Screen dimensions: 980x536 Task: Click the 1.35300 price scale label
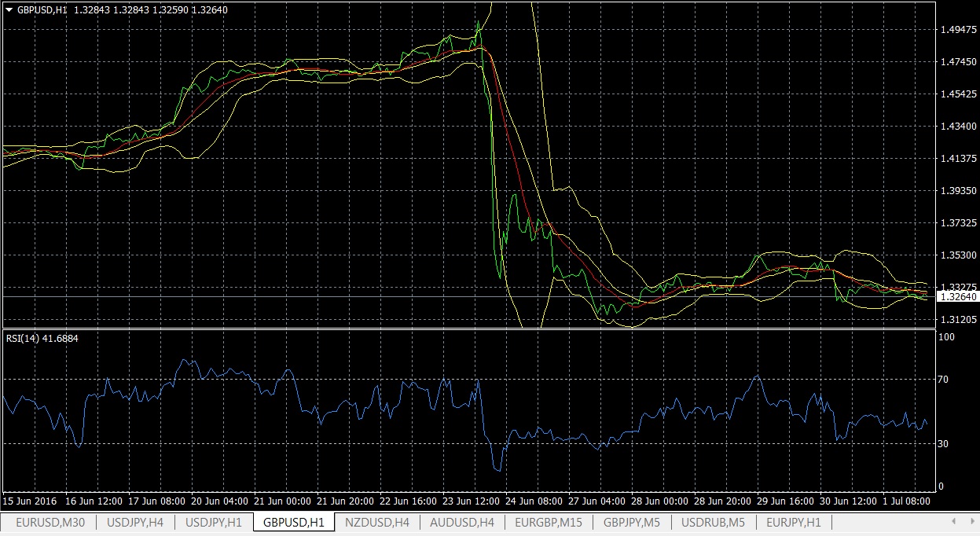957,255
